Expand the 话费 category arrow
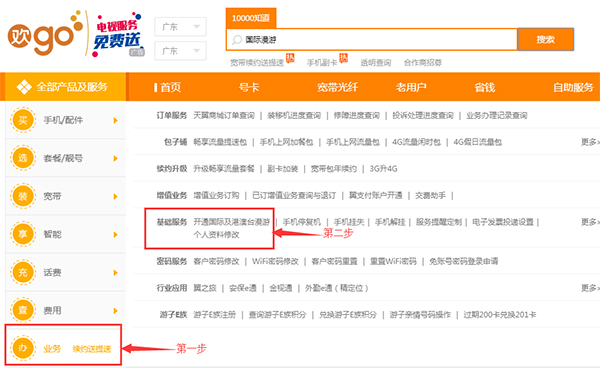The height and width of the screenshot is (372, 600). click(116, 273)
